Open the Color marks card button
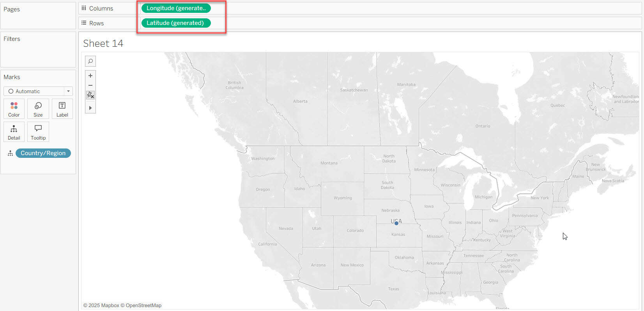This screenshot has height=311, width=644. point(14,109)
